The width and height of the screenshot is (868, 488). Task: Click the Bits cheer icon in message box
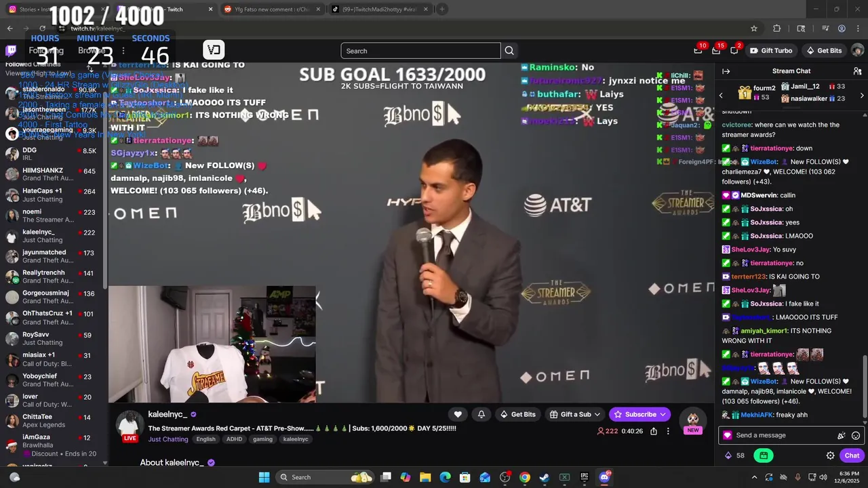point(842,435)
